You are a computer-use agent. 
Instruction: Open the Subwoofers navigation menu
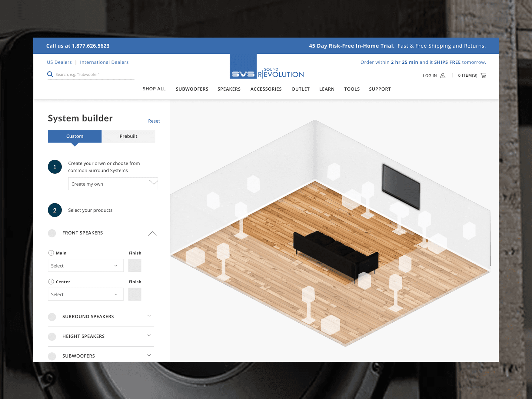tap(192, 89)
